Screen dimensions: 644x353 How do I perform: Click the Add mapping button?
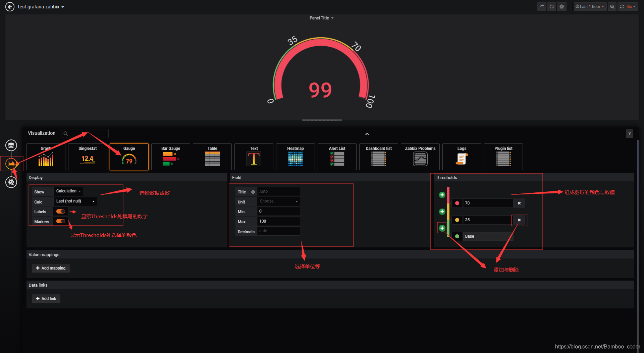point(51,268)
